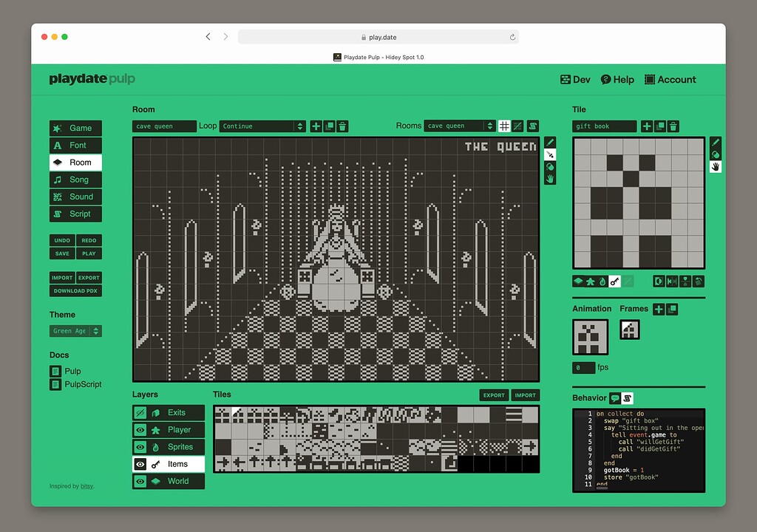Click the DOWNLOAD PDX button
Viewport: 757px width, 532px height.
[x=75, y=290]
